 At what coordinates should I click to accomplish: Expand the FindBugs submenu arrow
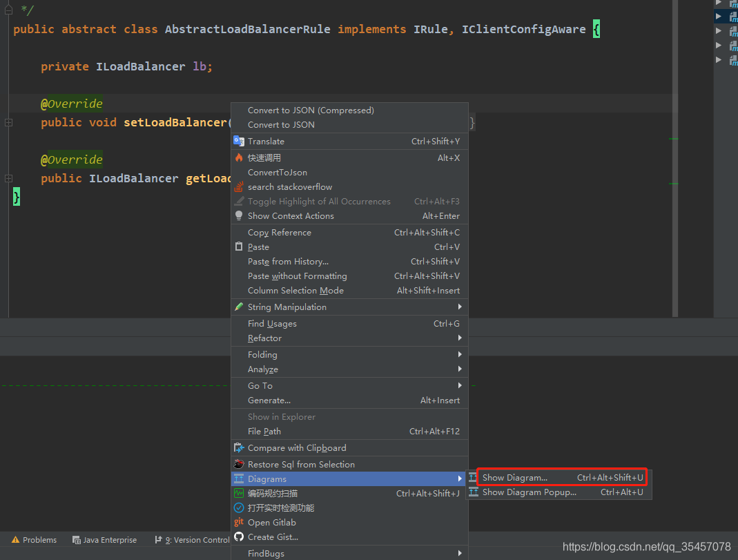(x=460, y=553)
